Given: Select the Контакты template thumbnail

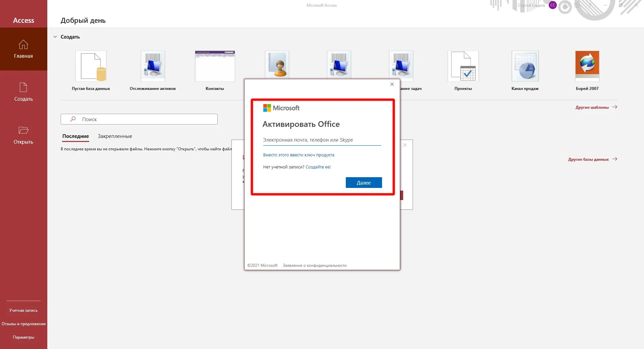Looking at the screenshot, I should [x=215, y=66].
